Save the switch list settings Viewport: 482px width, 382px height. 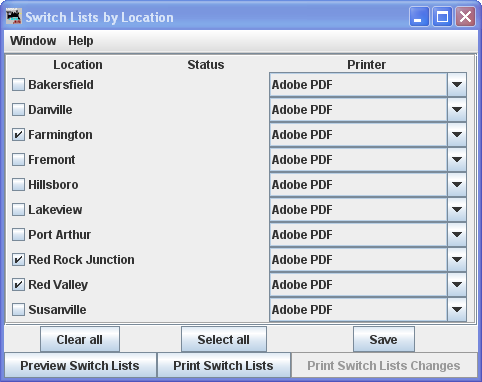[384, 339]
